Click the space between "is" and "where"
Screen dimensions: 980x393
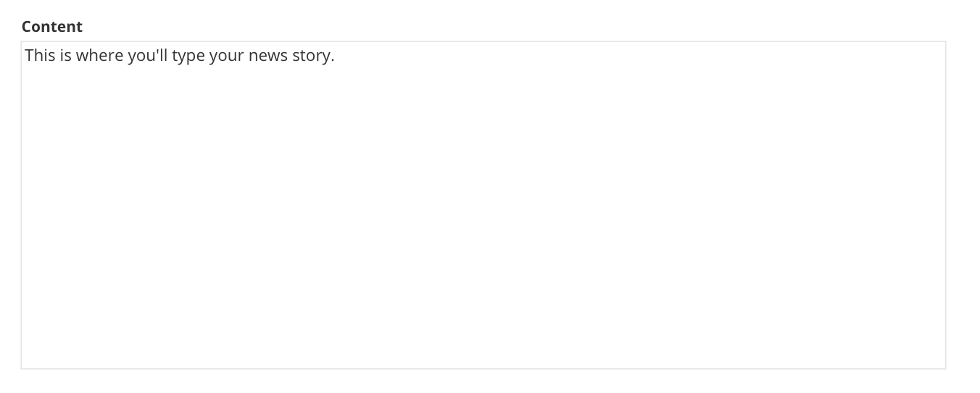[74, 56]
